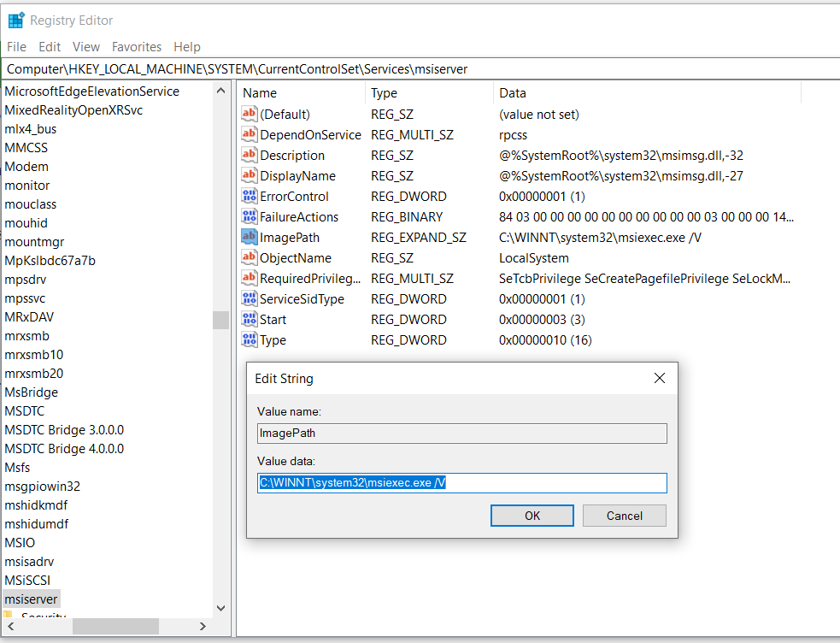Open the Favorites menu
840x643 pixels.
pyautogui.click(x=137, y=47)
